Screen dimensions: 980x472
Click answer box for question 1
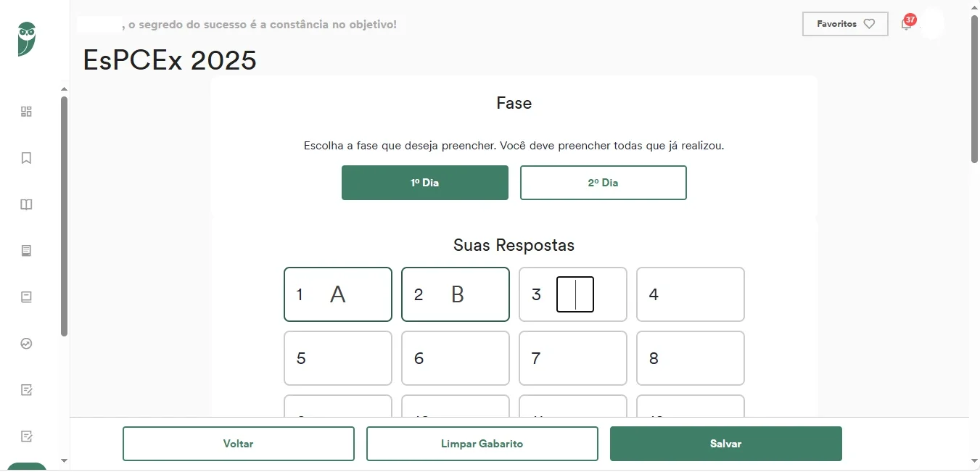click(x=337, y=294)
